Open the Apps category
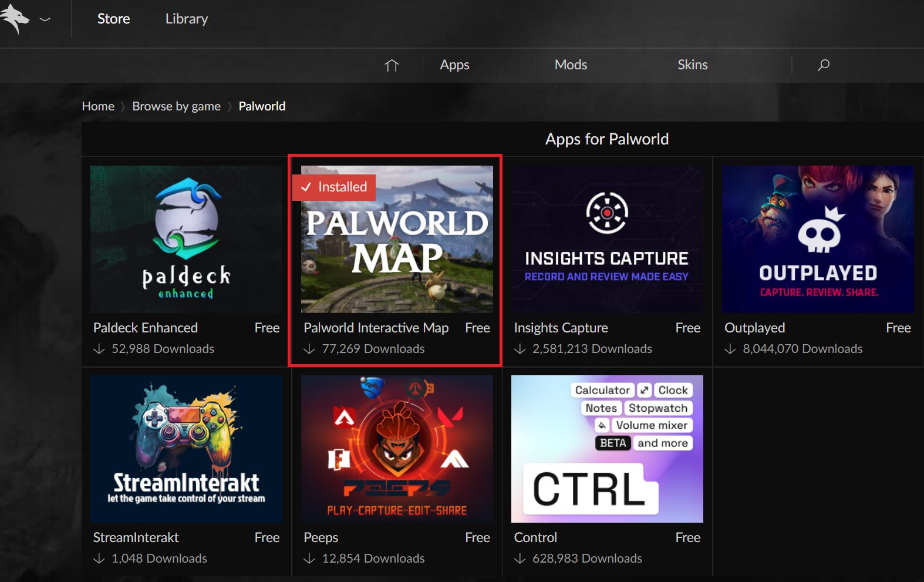Viewport: 924px width, 582px height. [x=455, y=65]
